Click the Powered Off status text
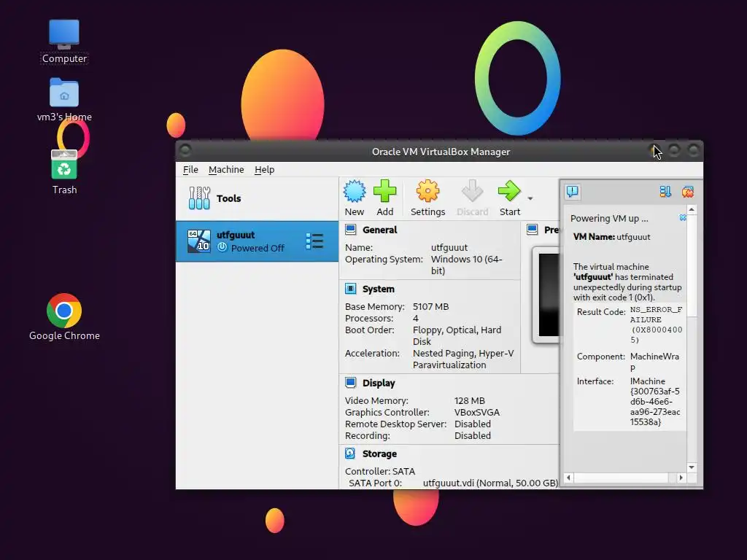 point(258,248)
